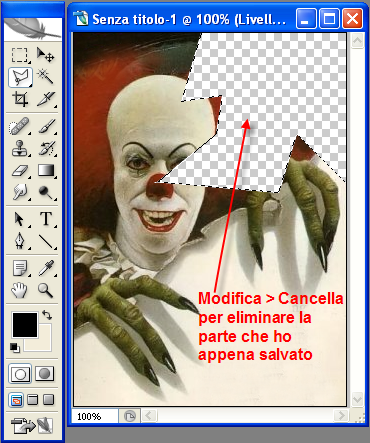Image resolution: width=370 pixels, height=443 pixels.
Task: Minimize the Senza titolo-1 document window
Action: [306, 19]
